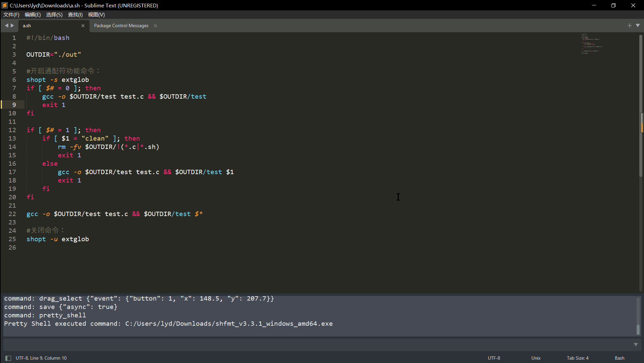Click the tab scroll left arrow
Image resolution: width=644 pixels, height=363 pixels.
(x=6, y=25)
